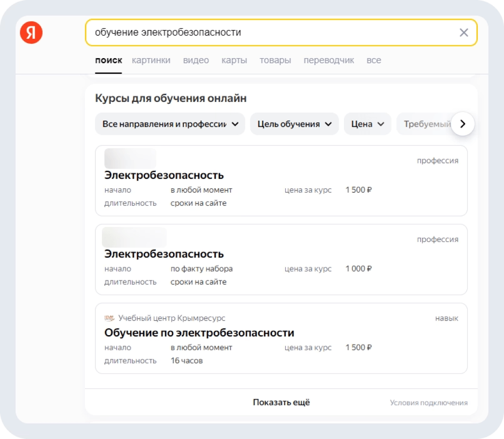Click the Показать ещё button
This screenshot has height=439, width=504.
pyautogui.click(x=281, y=402)
